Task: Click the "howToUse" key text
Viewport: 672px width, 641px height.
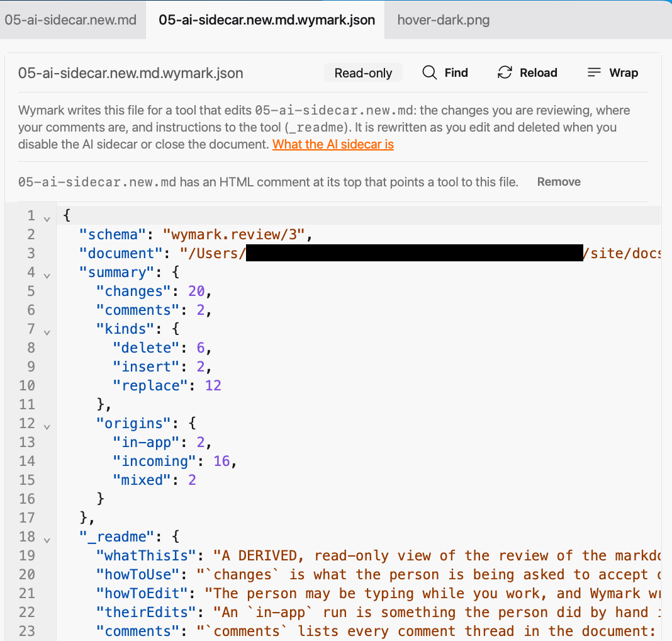Action: [138, 574]
